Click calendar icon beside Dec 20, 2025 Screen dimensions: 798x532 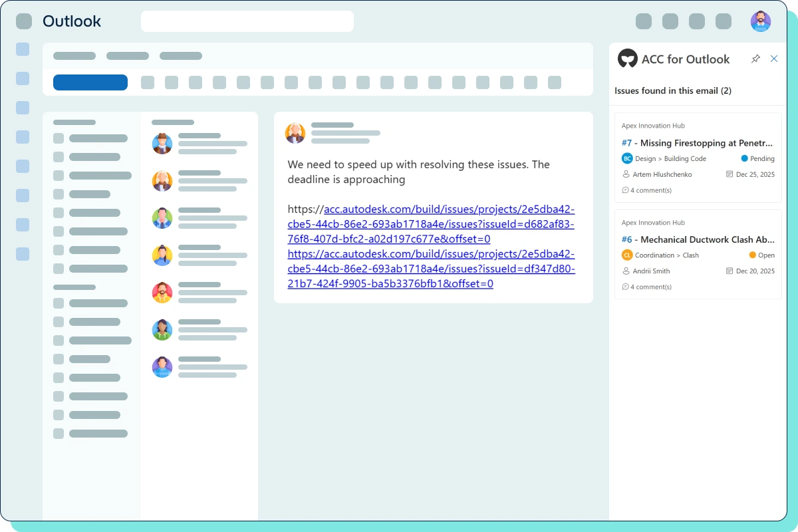pyautogui.click(x=730, y=271)
